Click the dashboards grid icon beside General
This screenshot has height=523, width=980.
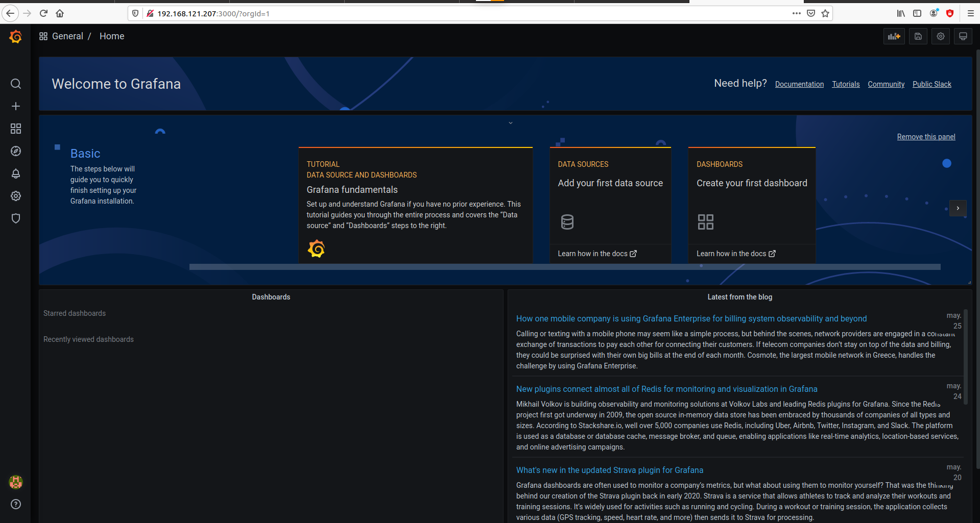[x=43, y=36]
